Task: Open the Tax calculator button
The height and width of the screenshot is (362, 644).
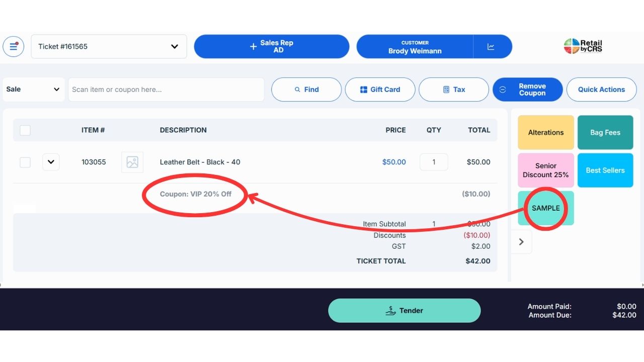Action: (x=453, y=89)
